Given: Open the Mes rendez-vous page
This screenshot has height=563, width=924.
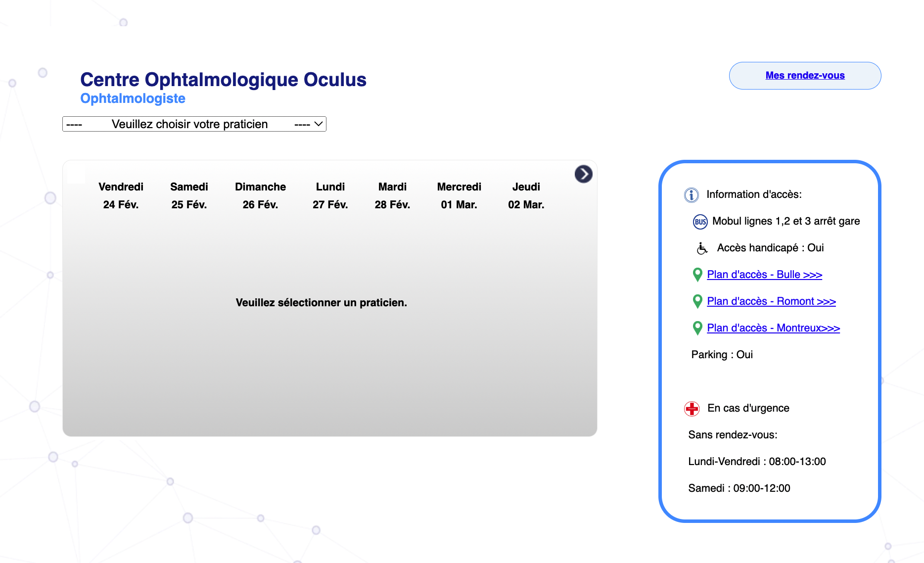Looking at the screenshot, I should pyautogui.click(x=805, y=76).
